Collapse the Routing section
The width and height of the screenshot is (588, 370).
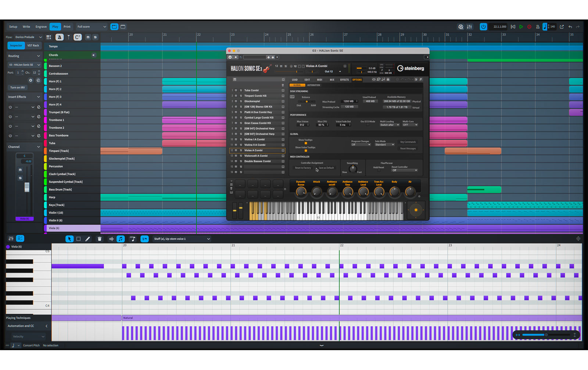click(38, 56)
